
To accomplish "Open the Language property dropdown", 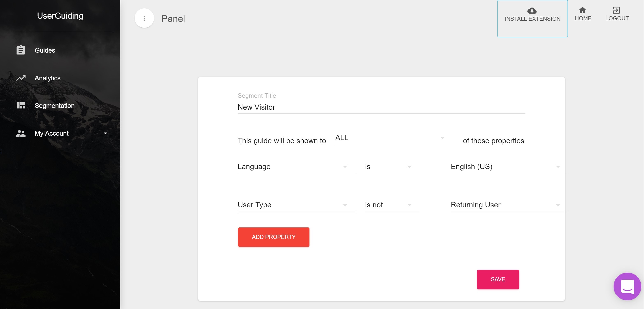I will [296, 167].
